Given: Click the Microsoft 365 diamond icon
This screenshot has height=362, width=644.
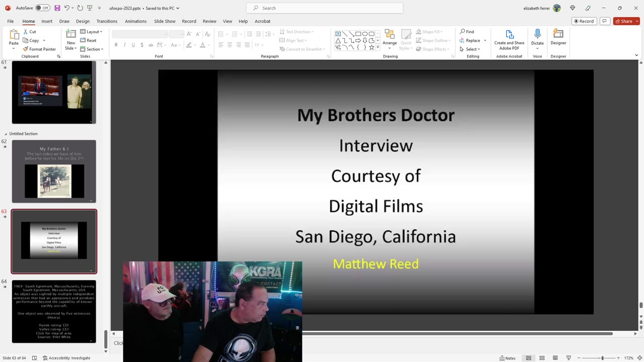Looking at the screenshot, I should coord(572,8).
